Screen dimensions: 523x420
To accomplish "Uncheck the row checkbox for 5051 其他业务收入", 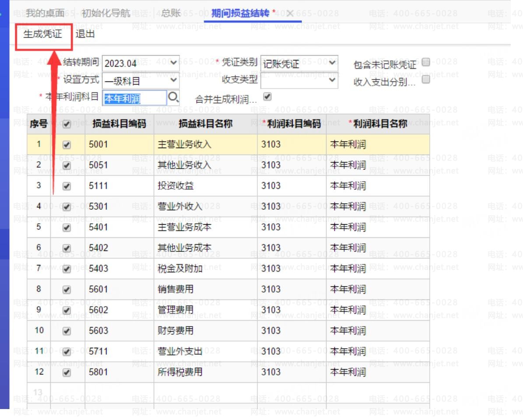I will point(67,166).
